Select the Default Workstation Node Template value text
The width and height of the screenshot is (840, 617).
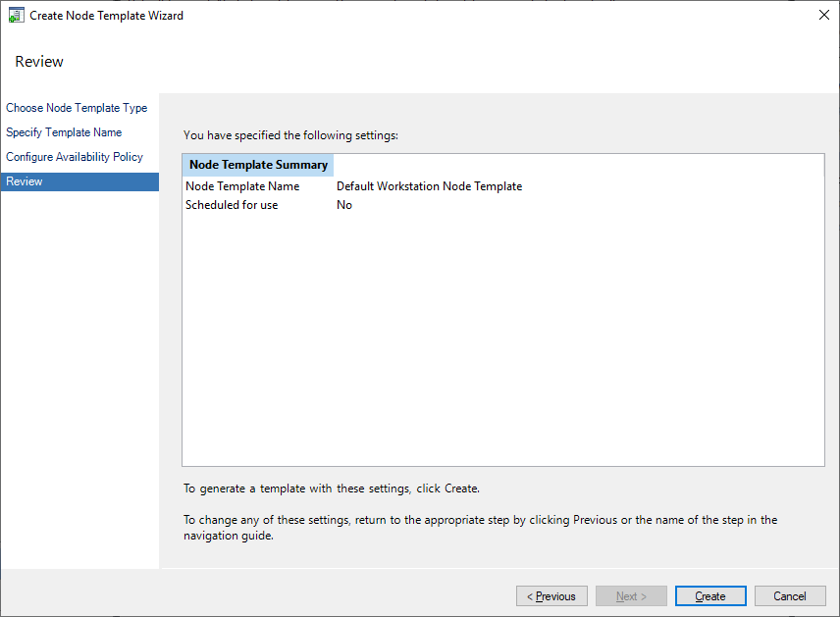[x=428, y=185]
